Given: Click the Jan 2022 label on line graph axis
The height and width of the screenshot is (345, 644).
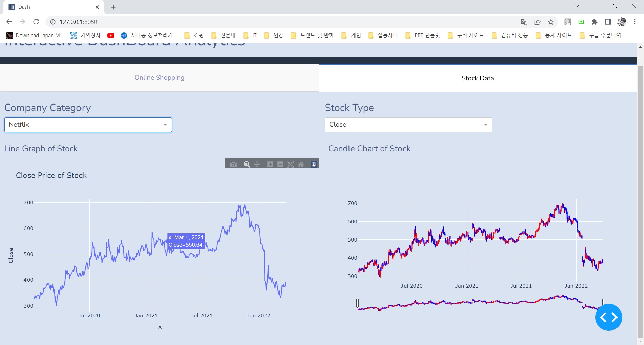Looking at the screenshot, I should point(259,315).
